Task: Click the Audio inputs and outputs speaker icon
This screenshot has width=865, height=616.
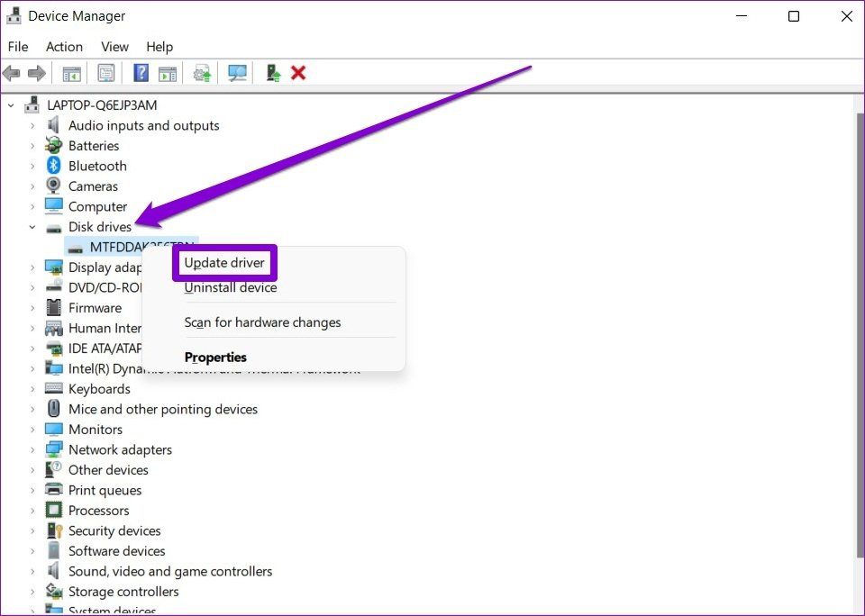Action: click(x=53, y=125)
